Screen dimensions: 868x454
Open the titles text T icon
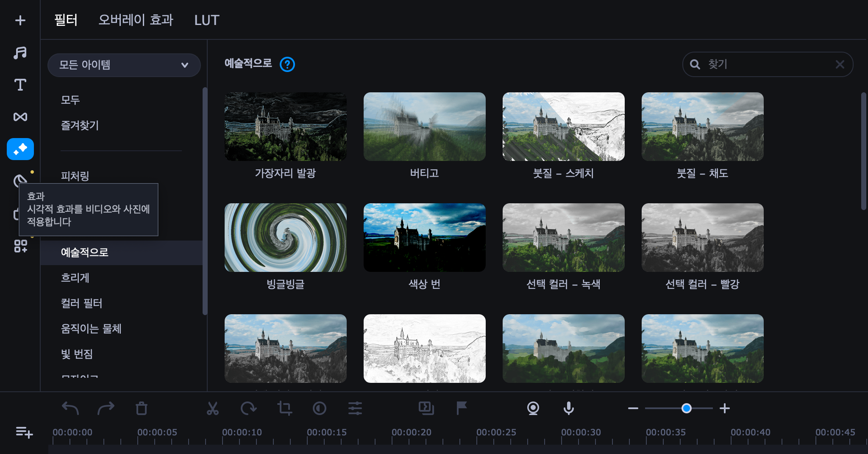coord(20,85)
